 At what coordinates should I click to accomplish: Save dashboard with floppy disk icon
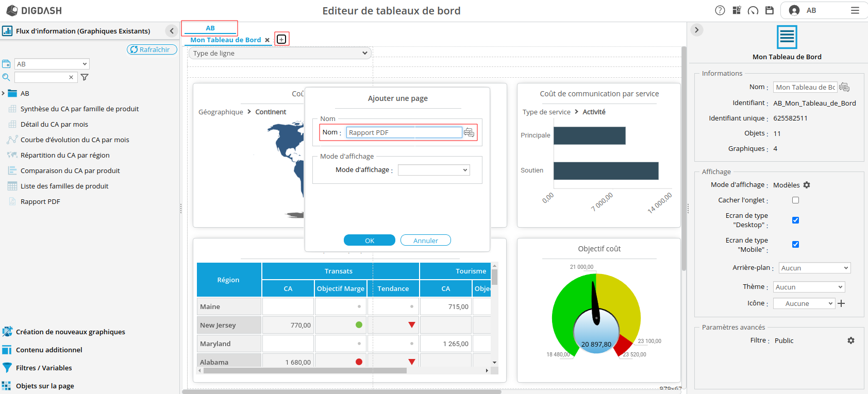(x=770, y=10)
